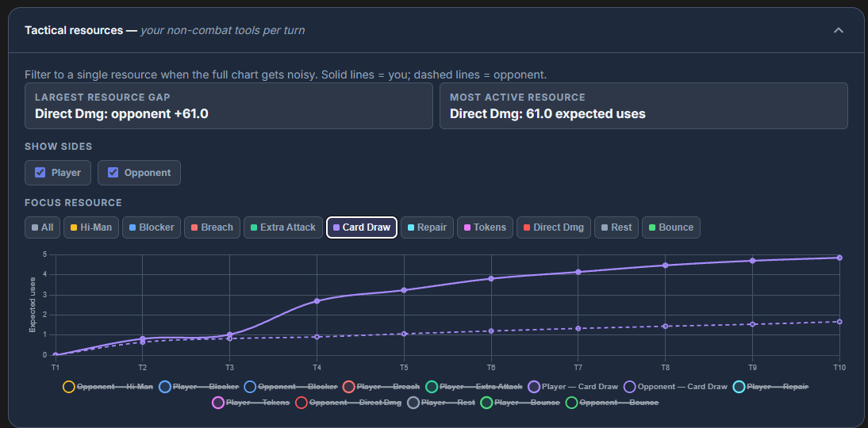Click Player Card Draw point at T10
This screenshot has width=868, height=428.
839,258
